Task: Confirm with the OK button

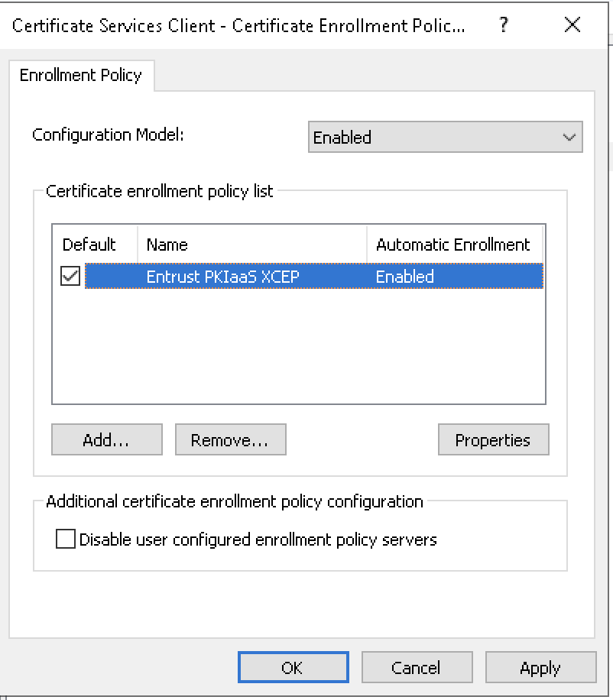Action: pyautogui.click(x=293, y=667)
